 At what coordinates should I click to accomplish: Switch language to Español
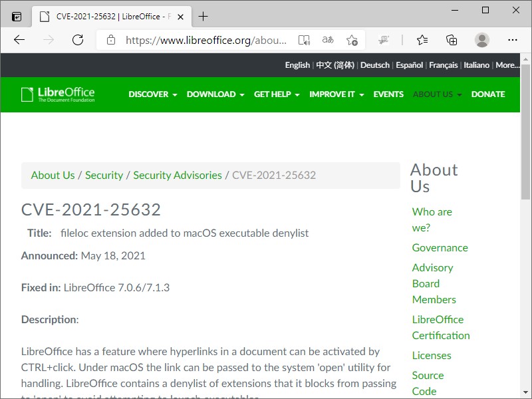pos(409,65)
